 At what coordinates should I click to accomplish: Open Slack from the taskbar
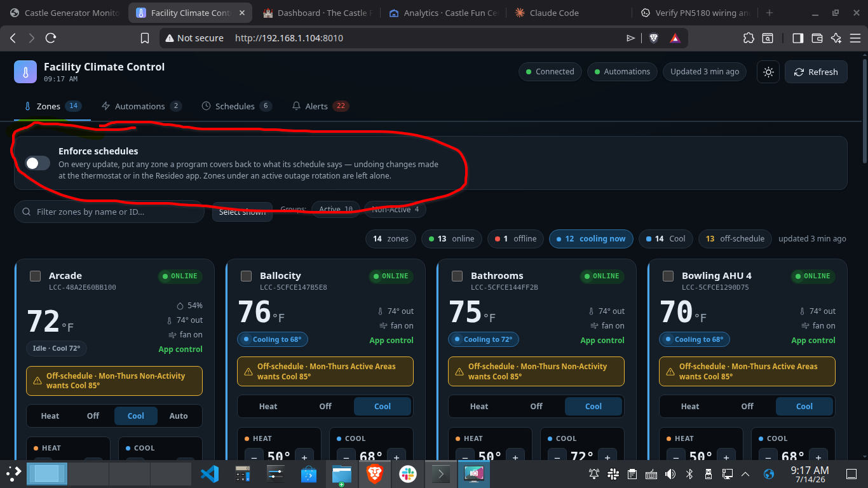pyautogui.click(x=407, y=474)
